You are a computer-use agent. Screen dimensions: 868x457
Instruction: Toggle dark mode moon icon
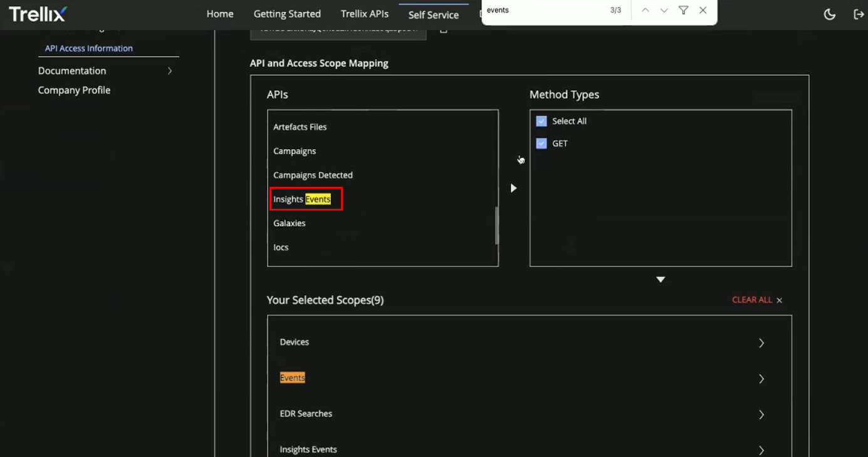(829, 14)
